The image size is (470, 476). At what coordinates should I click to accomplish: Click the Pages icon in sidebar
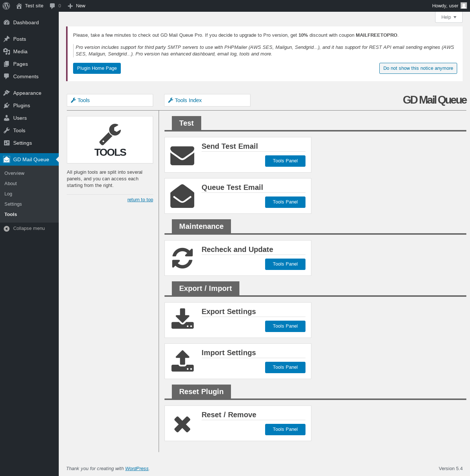(x=7, y=64)
